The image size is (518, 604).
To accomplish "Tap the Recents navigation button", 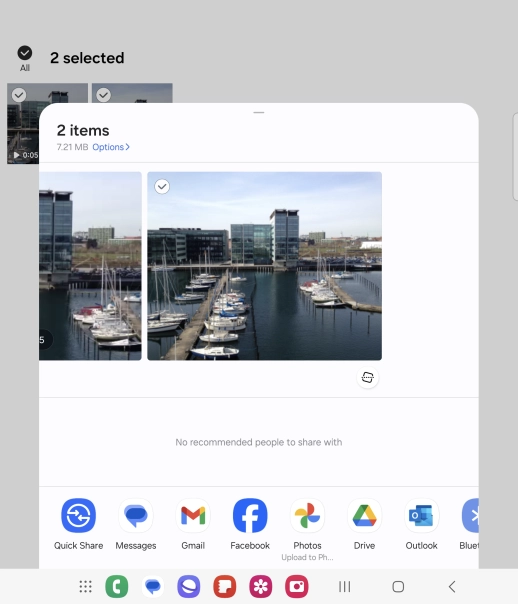I will (344, 587).
